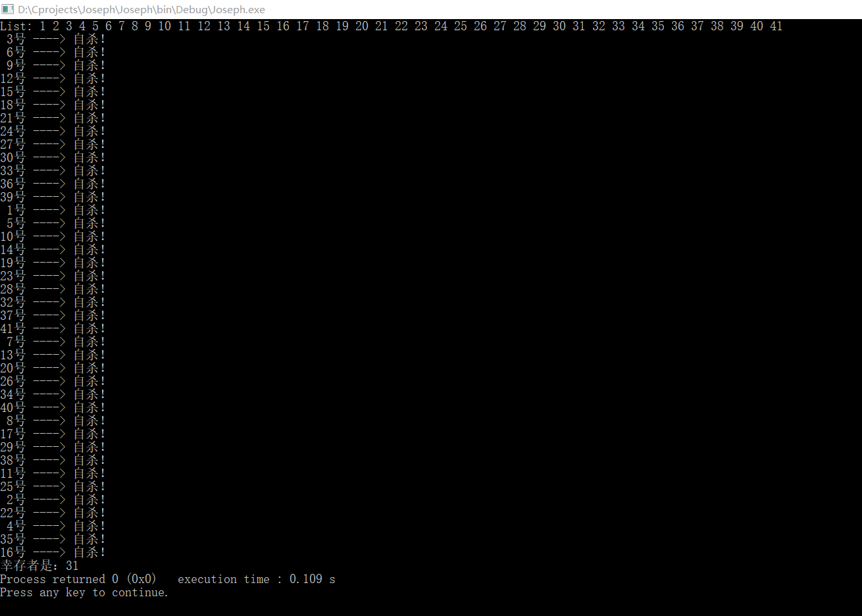Viewport: 862px width, 616px height.
Task: Click the line "15号 ----> 自杀!"
Action: [53, 91]
